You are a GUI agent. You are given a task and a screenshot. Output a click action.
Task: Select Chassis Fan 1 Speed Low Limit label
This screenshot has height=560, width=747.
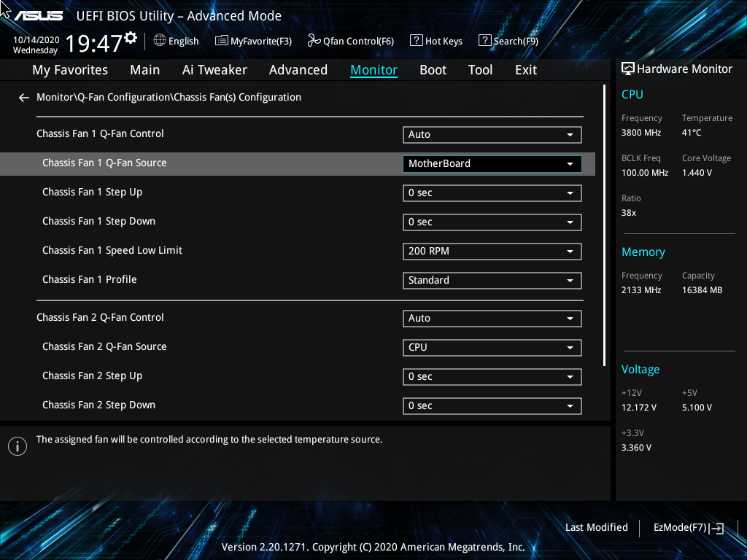[112, 251]
